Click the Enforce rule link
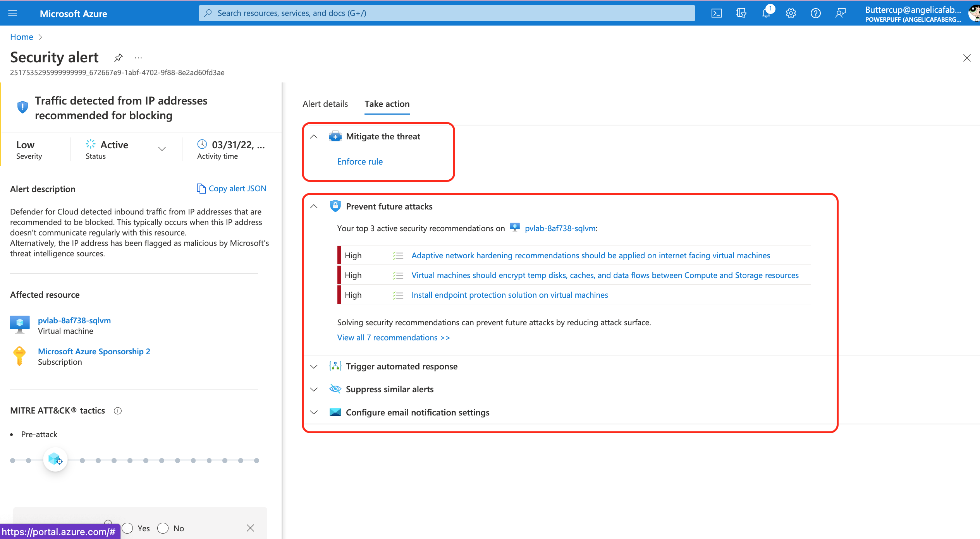 click(x=359, y=161)
